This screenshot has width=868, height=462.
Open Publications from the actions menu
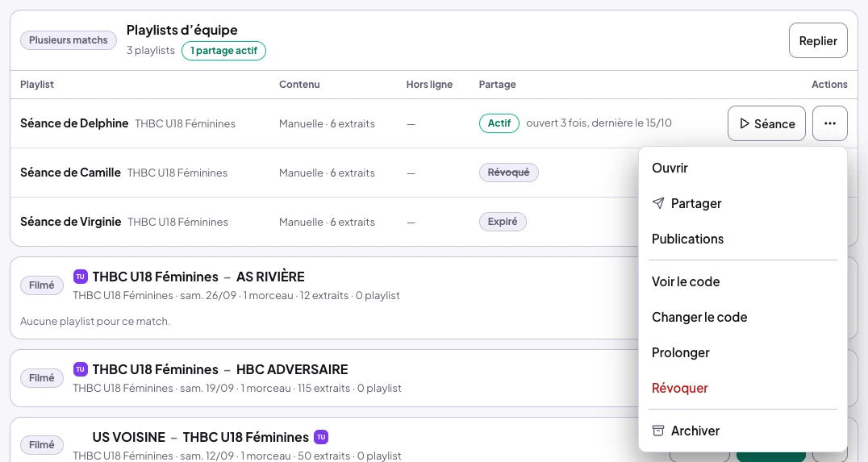coord(742,239)
